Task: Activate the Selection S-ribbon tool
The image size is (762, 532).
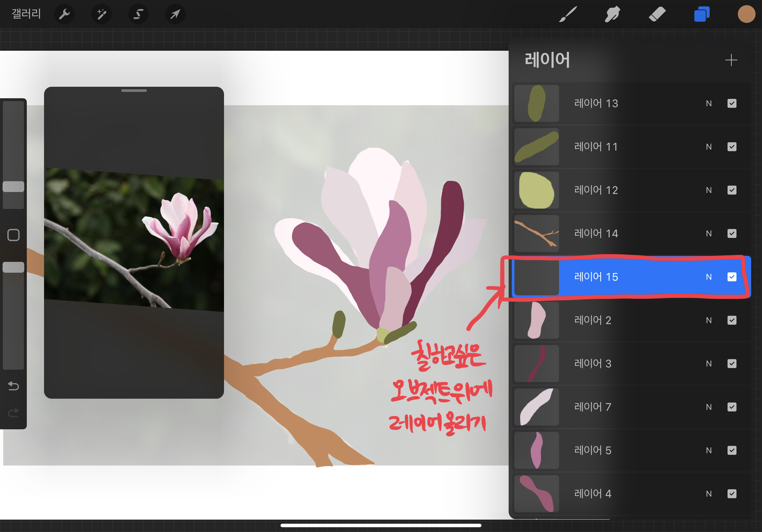Action: (138, 14)
